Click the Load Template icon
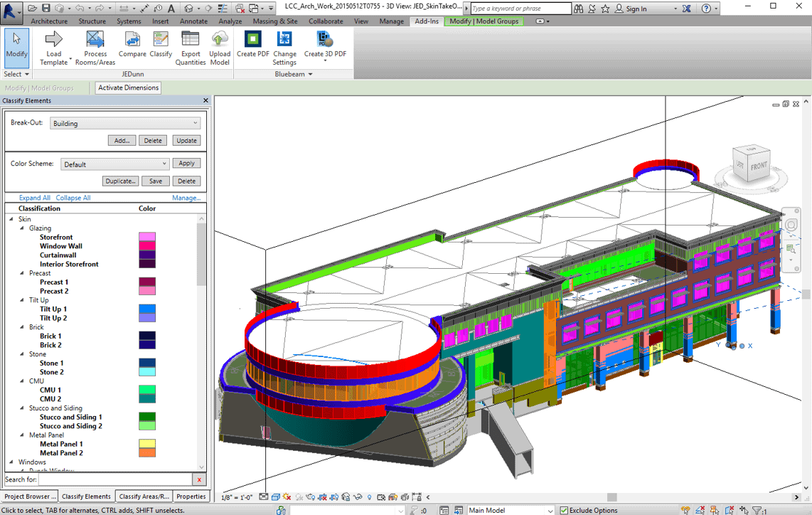Viewport: 812px width, 515px height. click(x=54, y=40)
